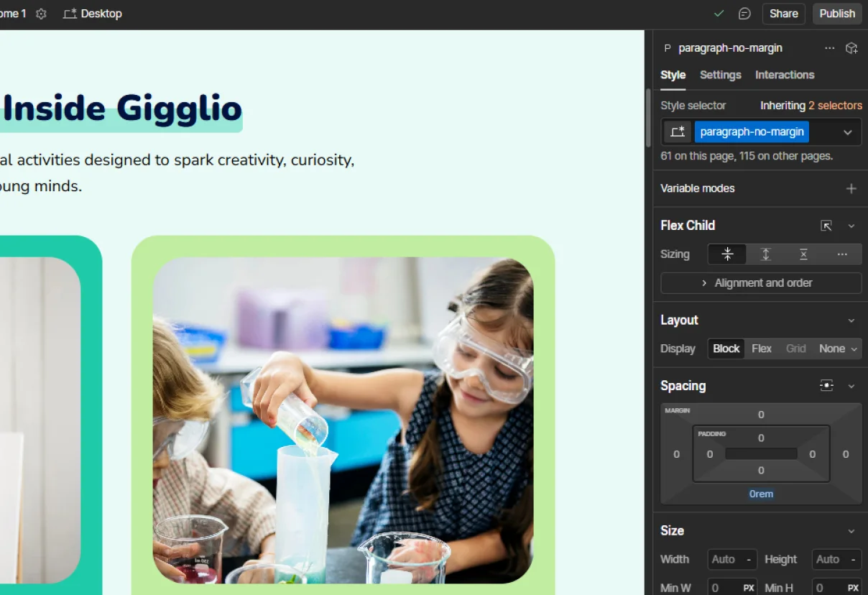Edit the bottom padding value
The image size is (868, 595).
[x=761, y=471]
